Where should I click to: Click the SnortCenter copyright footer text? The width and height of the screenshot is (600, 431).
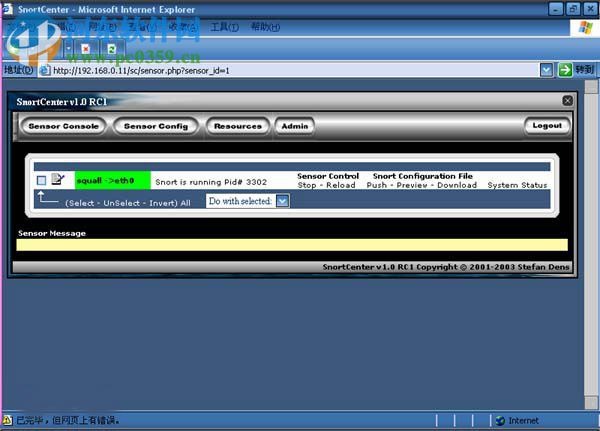tap(446, 267)
